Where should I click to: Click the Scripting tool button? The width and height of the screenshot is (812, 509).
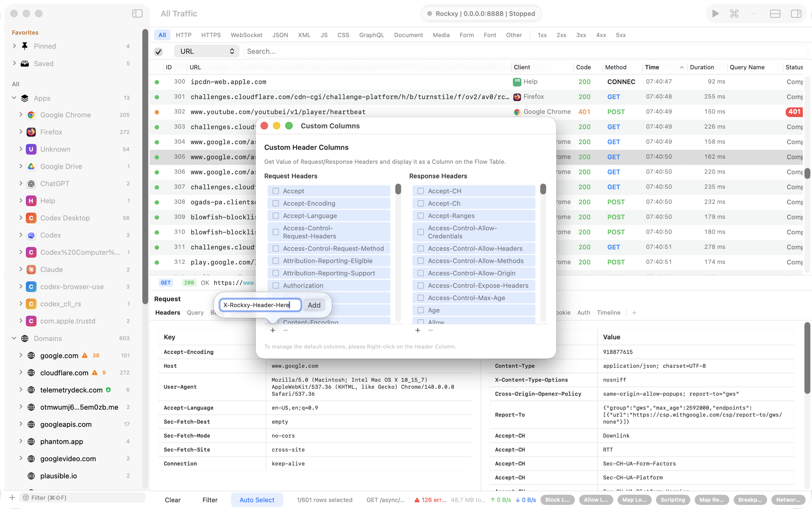(673, 500)
